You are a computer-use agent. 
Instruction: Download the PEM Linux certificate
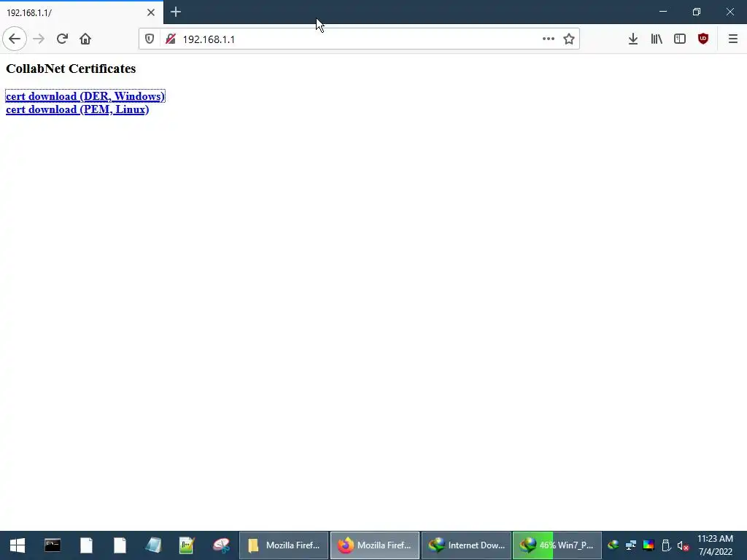pyautogui.click(x=77, y=109)
